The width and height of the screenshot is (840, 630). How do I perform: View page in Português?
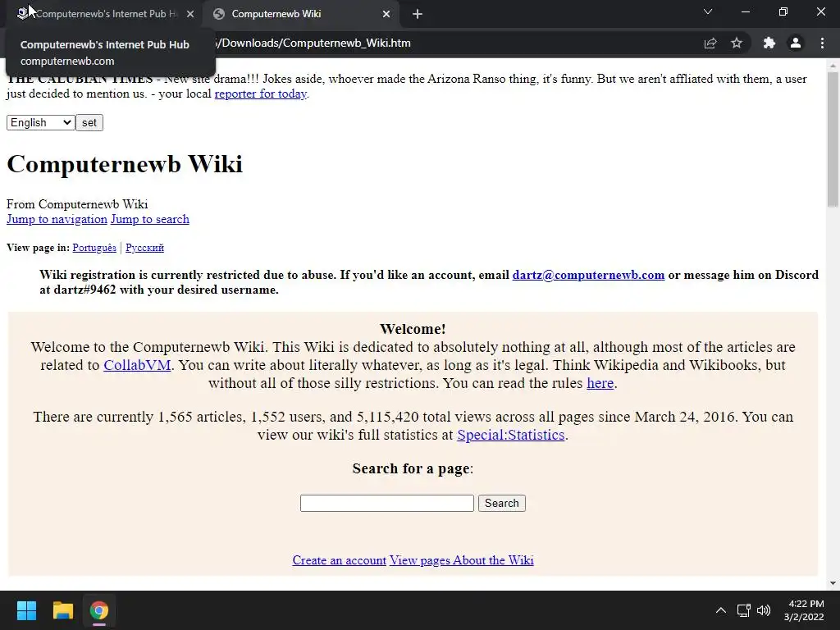tap(94, 248)
